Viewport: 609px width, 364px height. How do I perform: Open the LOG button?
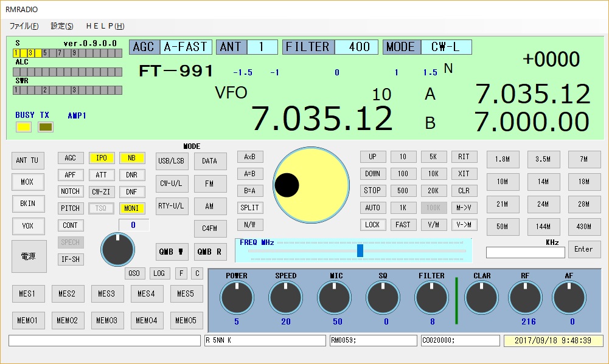[159, 273]
